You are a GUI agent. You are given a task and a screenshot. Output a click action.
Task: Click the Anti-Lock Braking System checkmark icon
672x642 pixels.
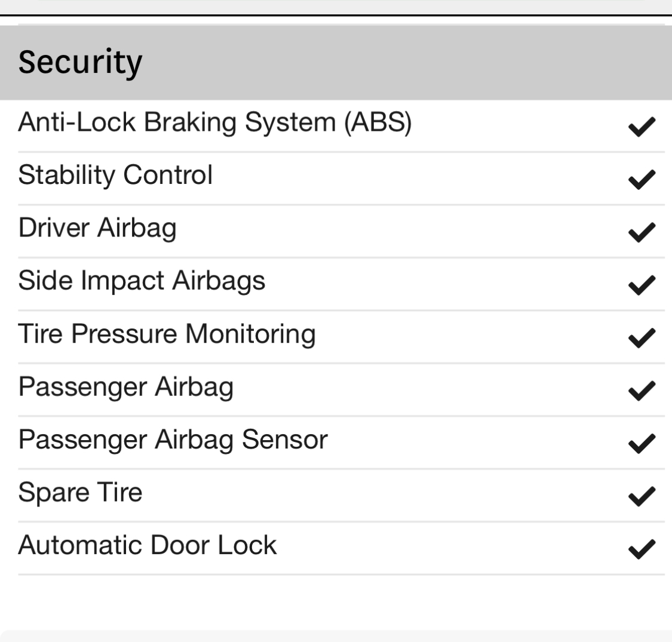pos(642,127)
